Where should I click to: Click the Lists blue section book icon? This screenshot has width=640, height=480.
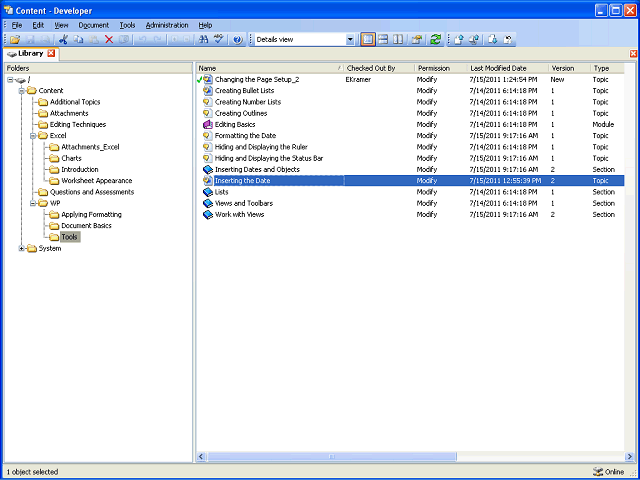208,192
